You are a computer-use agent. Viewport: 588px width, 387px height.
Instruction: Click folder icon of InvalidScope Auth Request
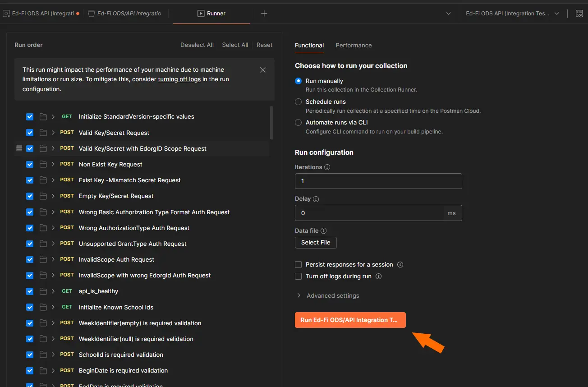click(43, 260)
